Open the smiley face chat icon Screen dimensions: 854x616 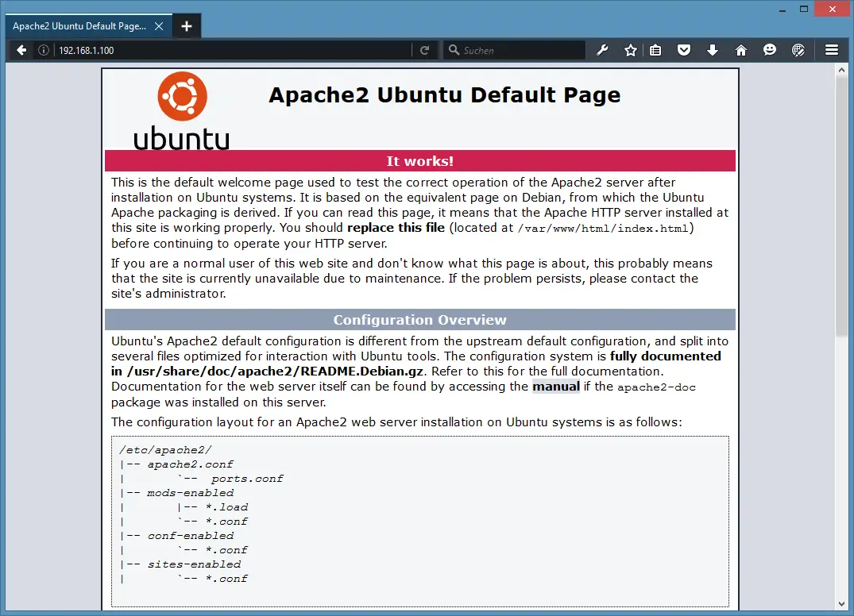pyautogui.click(x=770, y=51)
